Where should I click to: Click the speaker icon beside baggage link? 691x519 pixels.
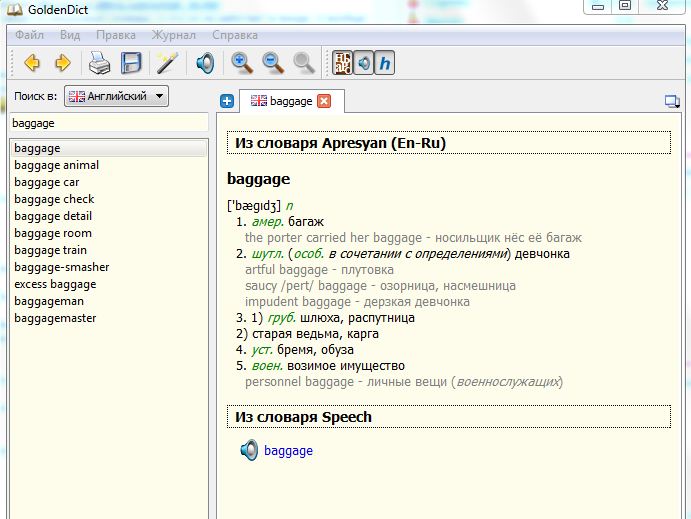tap(249, 450)
